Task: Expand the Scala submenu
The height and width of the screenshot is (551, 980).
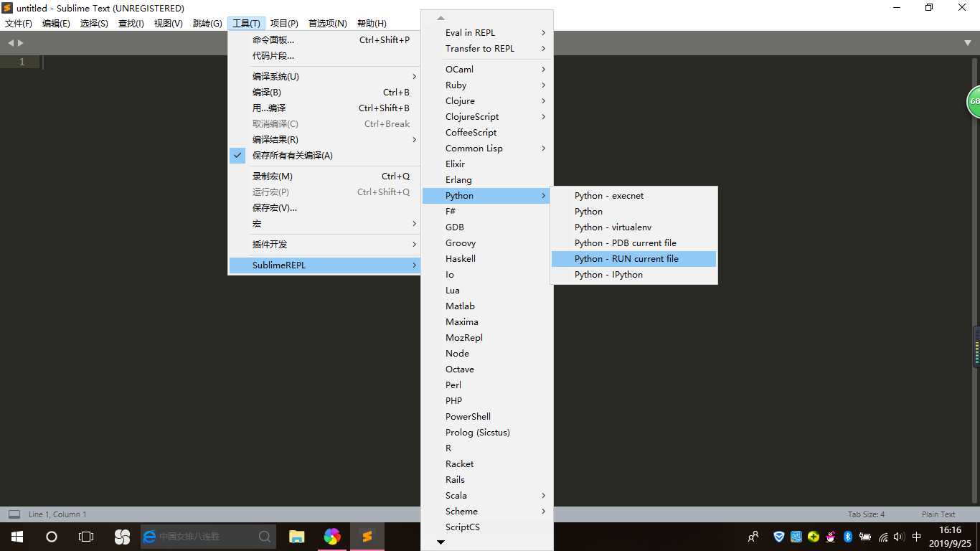Action: [x=486, y=496]
